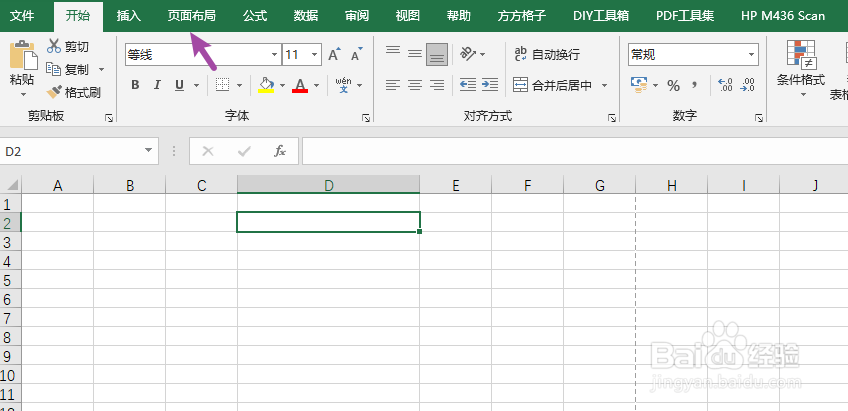Open the font name dropdown 等线
The image size is (848, 411).
[x=274, y=55]
